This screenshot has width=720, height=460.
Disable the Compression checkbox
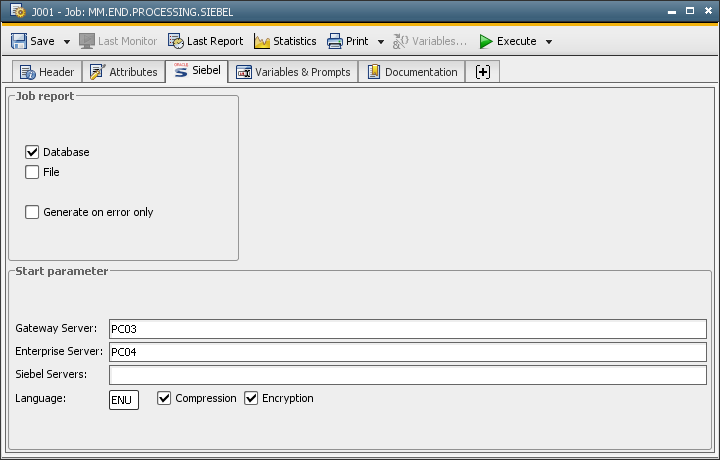[165, 398]
